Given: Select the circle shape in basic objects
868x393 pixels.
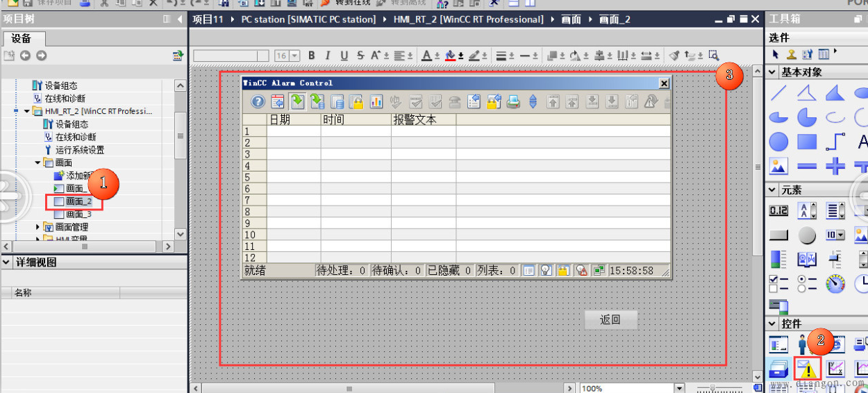Looking at the screenshot, I should [x=779, y=142].
